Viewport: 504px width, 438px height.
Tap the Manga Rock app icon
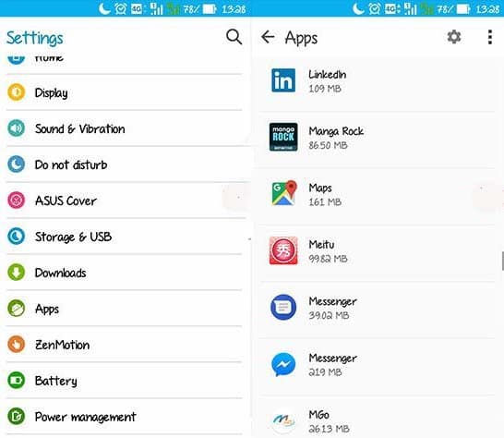283,137
